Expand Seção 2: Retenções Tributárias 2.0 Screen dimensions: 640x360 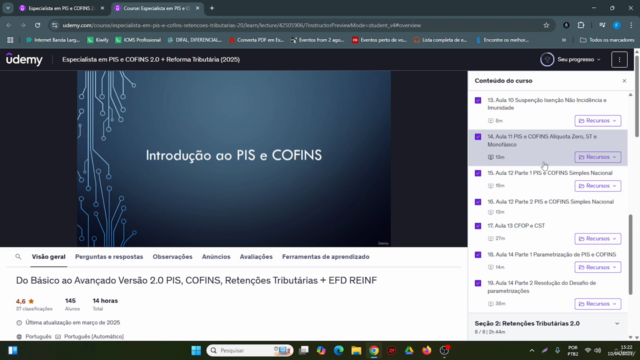tap(548, 327)
